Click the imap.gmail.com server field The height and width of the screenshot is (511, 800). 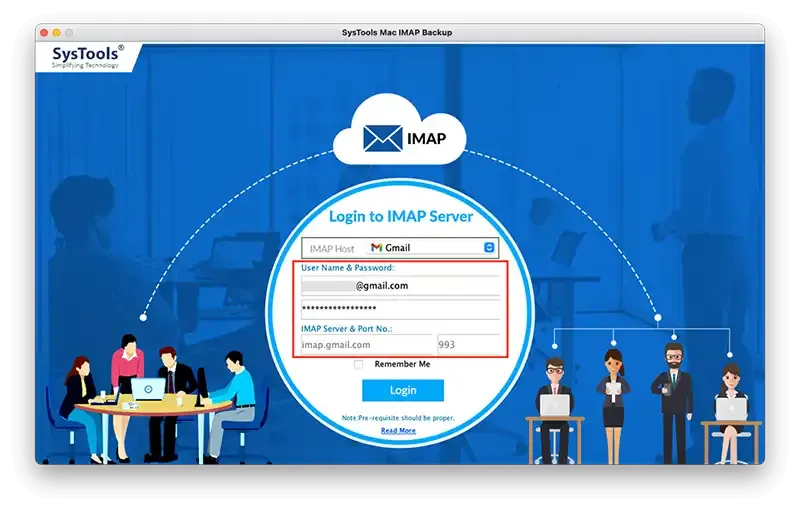click(x=367, y=345)
